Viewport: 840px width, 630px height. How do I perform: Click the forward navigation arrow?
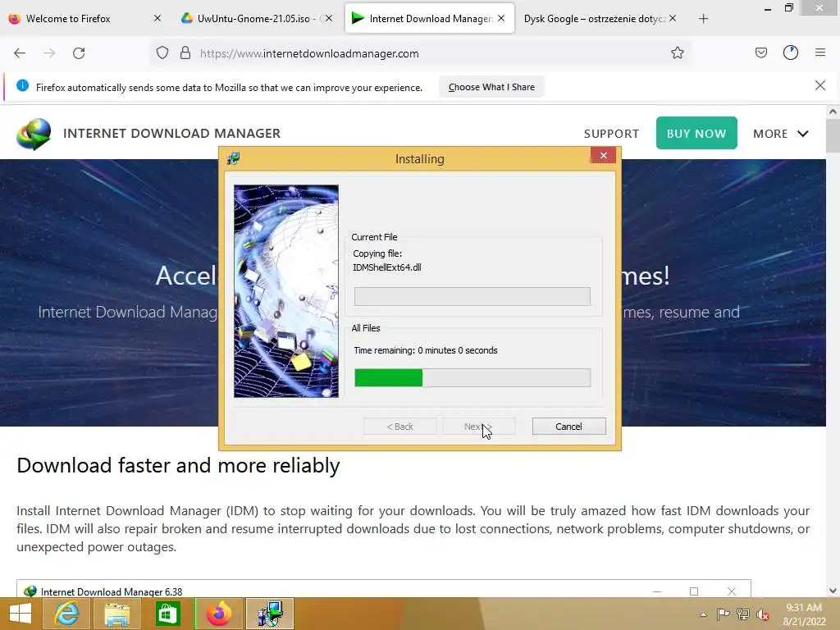tap(49, 53)
